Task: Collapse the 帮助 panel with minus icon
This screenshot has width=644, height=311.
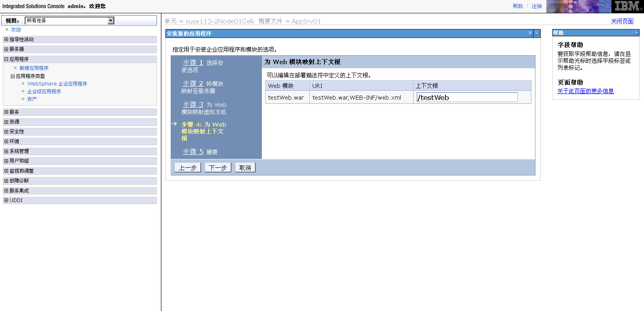Action: [x=637, y=33]
